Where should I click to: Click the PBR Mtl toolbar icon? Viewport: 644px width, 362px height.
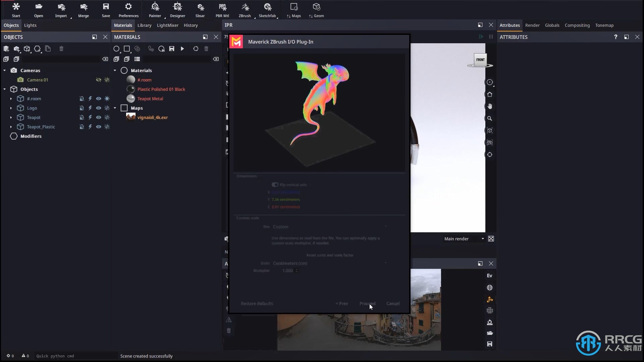tap(222, 10)
